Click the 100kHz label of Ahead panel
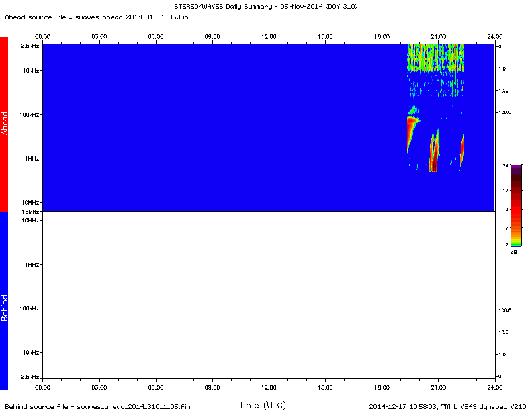Image resolution: width=532 pixels, height=411 pixels. [x=30, y=115]
